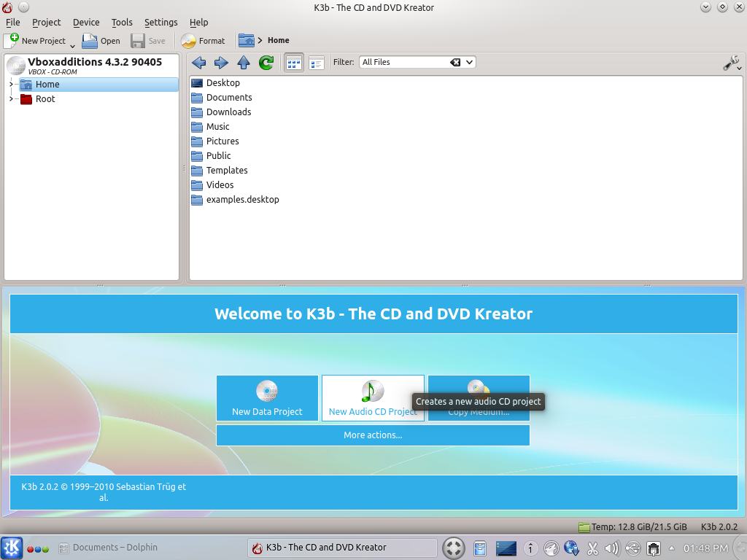747x560 pixels.
Task: Select the Vboxadditions CD-ROM device
Action: (x=91, y=66)
